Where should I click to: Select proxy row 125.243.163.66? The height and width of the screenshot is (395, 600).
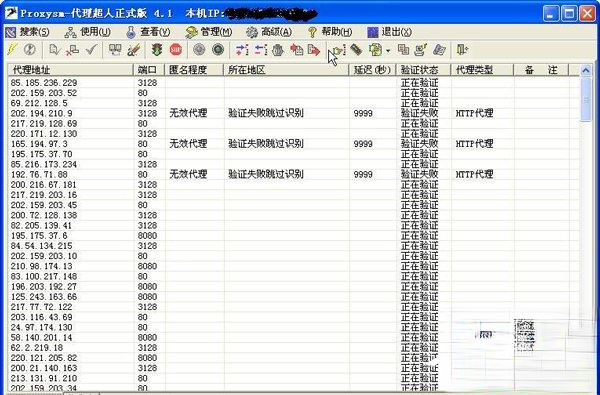pos(293,297)
